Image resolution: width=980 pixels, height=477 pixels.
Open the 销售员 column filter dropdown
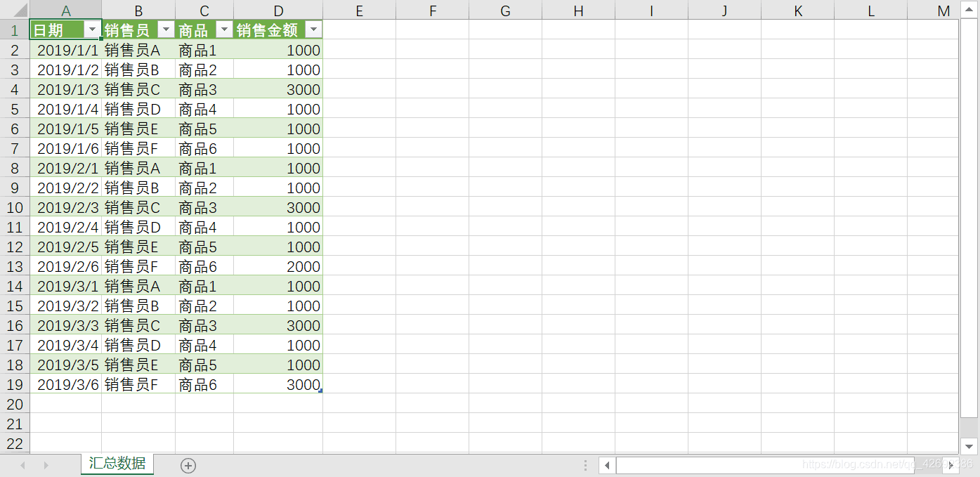tap(166, 30)
